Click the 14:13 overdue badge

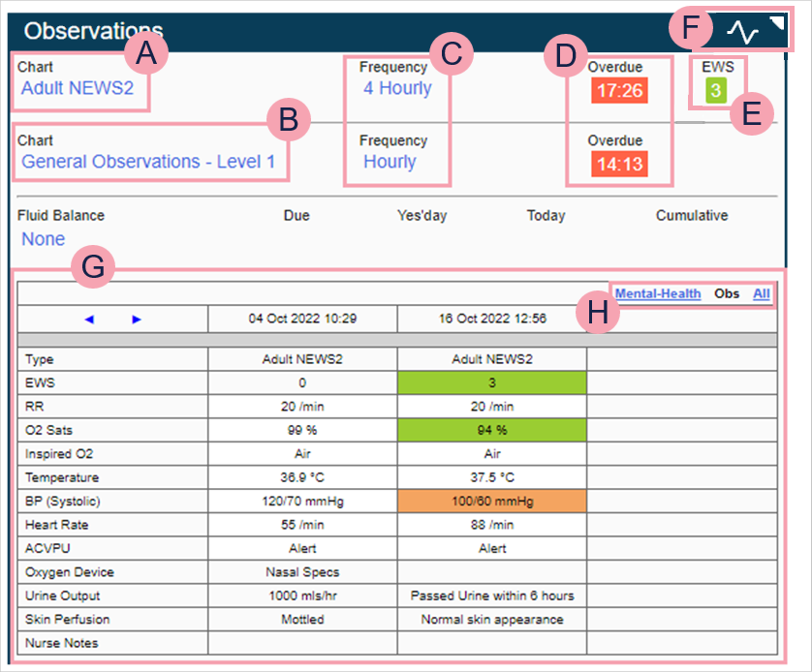[619, 164]
